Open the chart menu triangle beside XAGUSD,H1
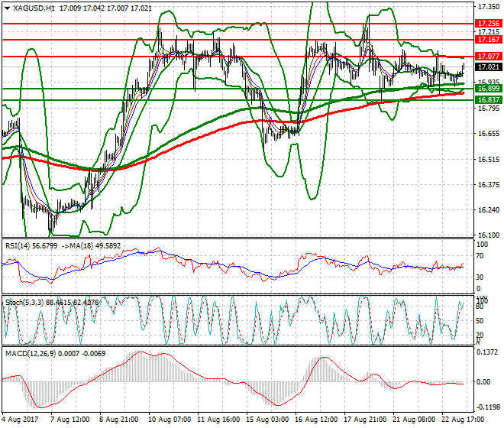Viewport: 504px width, 428px height. (7, 8)
